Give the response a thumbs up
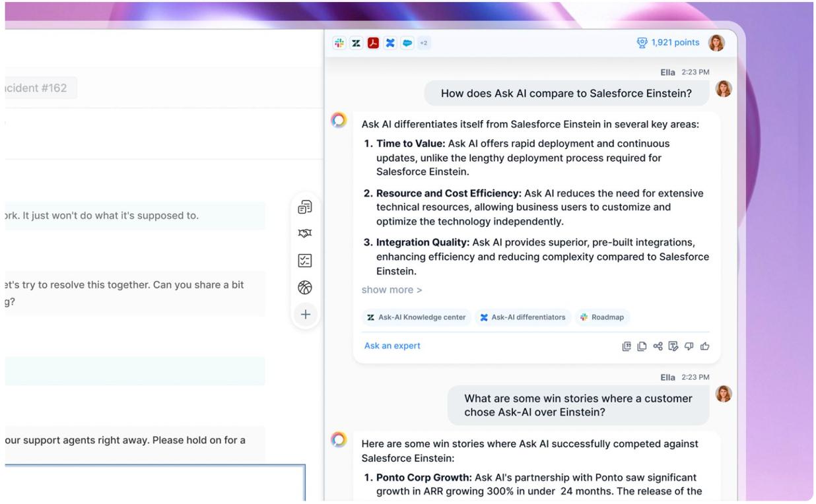The image size is (816, 504). 705,346
